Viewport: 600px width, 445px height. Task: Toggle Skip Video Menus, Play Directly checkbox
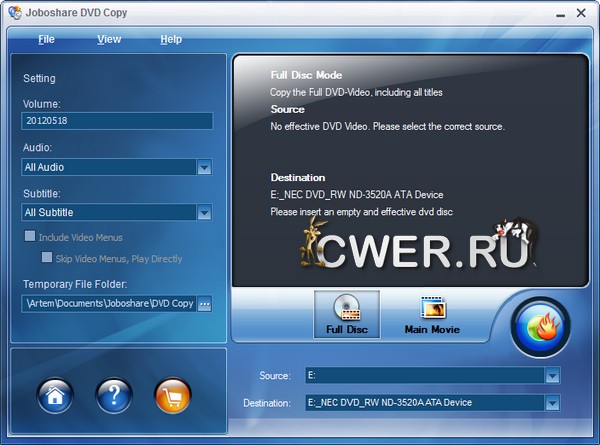[x=46, y=259]
